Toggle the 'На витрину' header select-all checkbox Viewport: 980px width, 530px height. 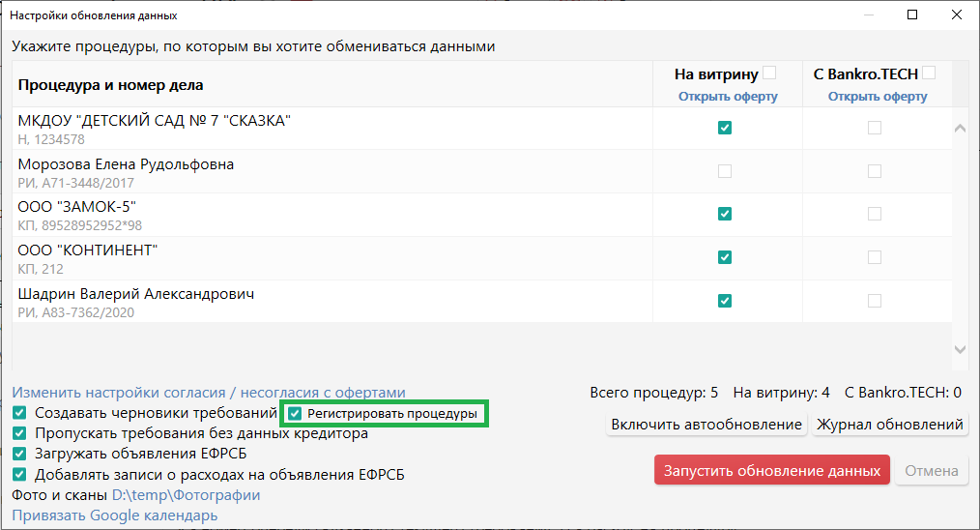[x=769, y=73]
